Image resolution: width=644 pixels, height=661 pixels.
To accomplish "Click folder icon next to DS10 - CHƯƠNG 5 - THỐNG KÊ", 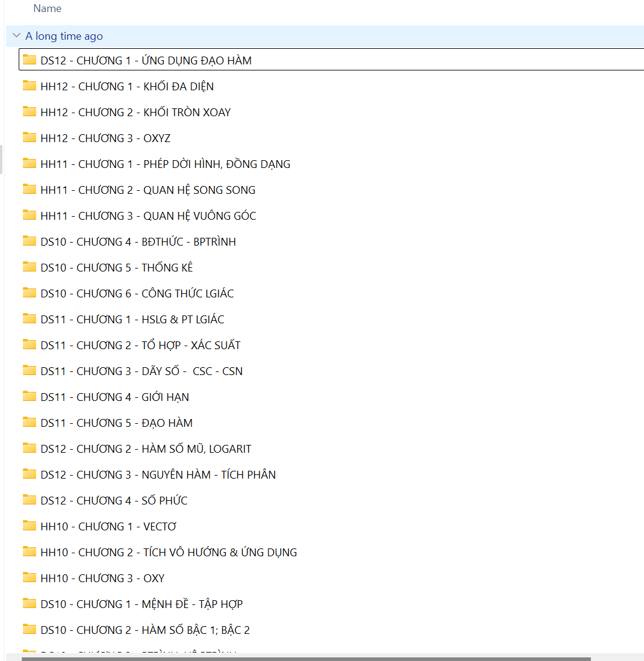I will click(x=30, y=267).
